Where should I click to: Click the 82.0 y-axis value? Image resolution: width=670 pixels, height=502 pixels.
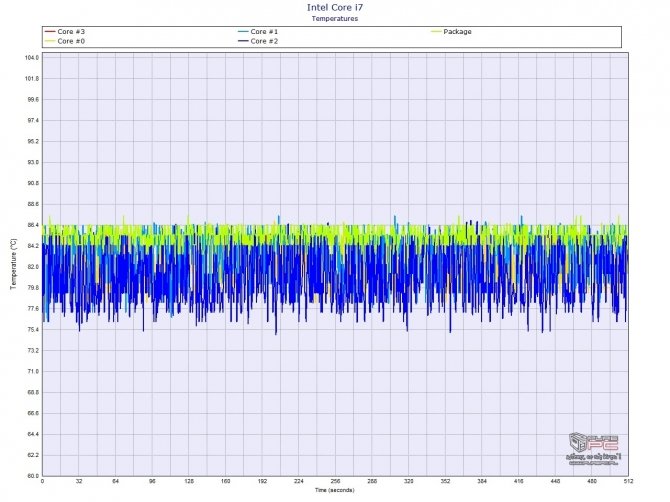pos(32,267)
